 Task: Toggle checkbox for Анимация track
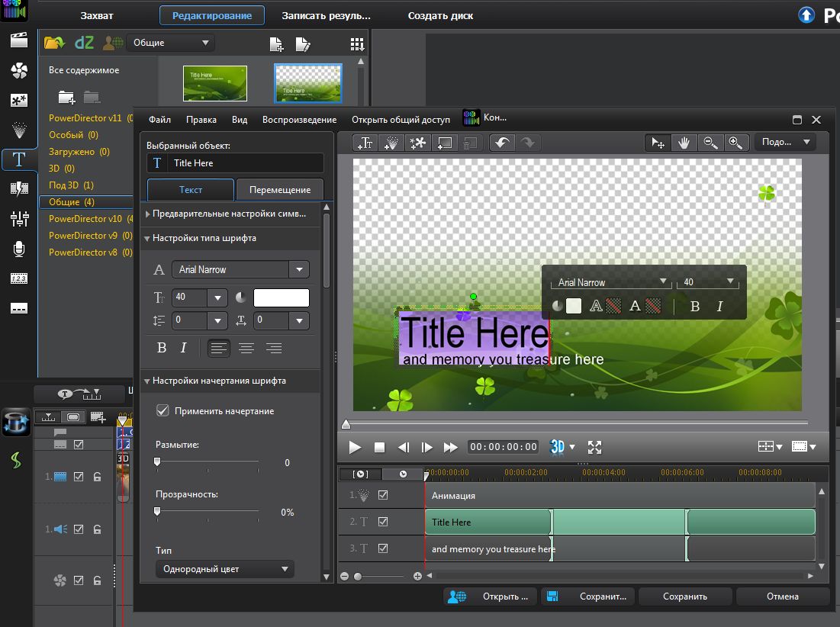click(x=383, y=495)
